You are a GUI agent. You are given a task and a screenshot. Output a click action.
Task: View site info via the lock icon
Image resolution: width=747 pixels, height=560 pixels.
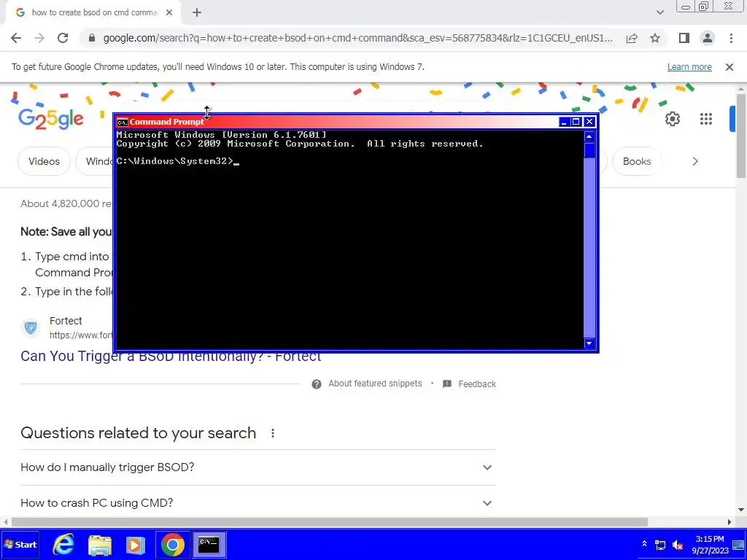pos(92,38)
